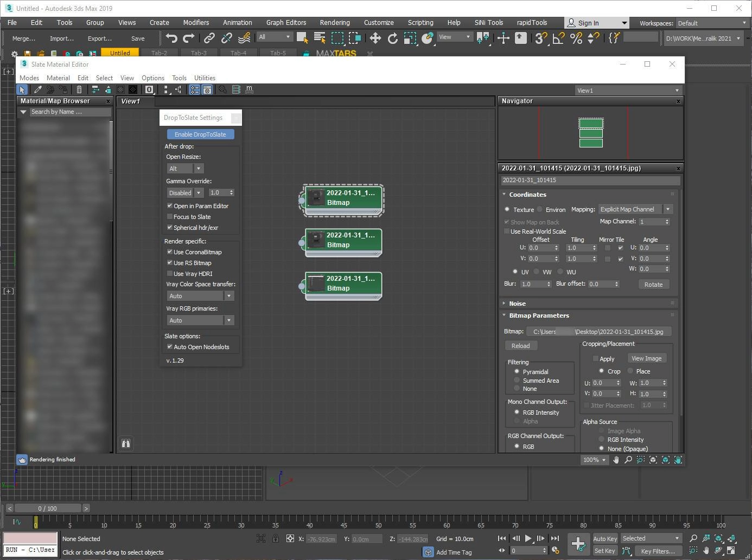Screen dimensions: 752x560
Task: Click the 0 / 100 time slider handle
Action: coord(48,508)
